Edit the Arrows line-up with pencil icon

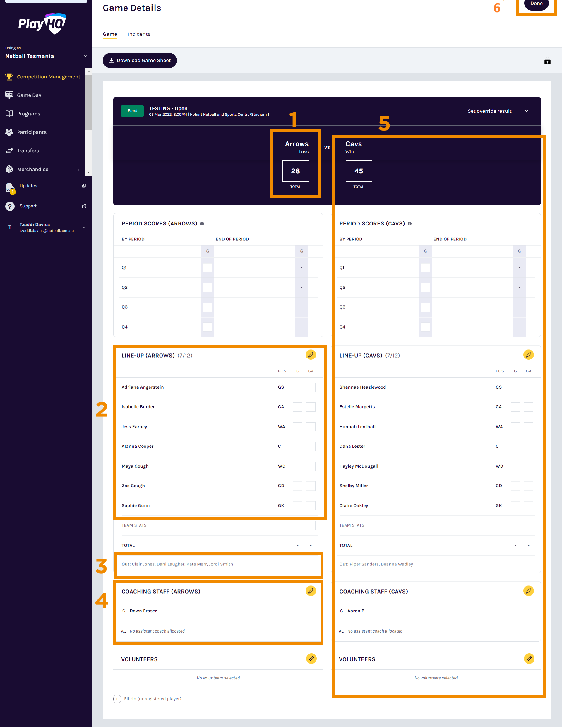click(311, 355)
